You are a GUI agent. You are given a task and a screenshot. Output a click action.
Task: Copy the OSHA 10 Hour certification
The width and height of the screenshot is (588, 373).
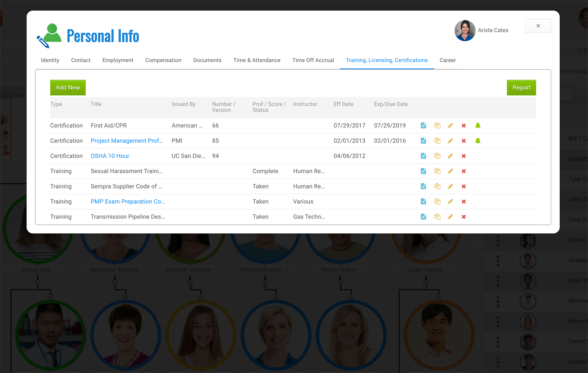(437, 156)
